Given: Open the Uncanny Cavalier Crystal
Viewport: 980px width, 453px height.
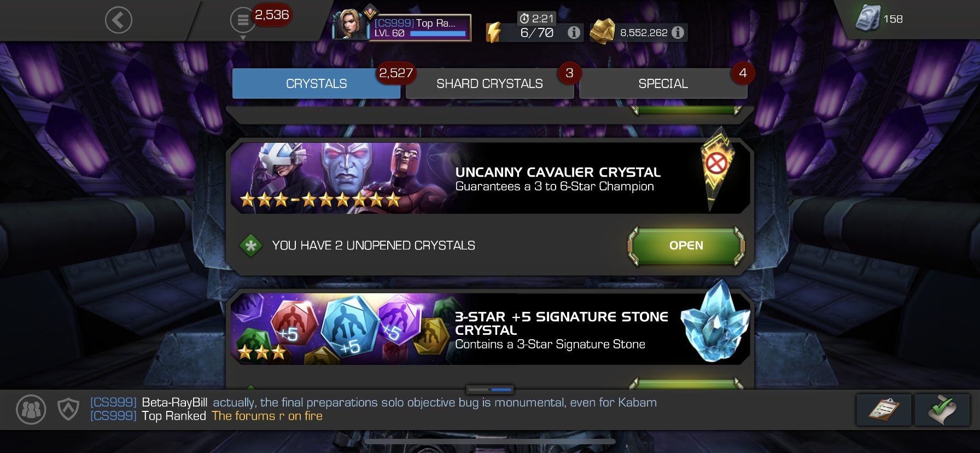Looking at the screenshot, I should click(x=686, y=246).
